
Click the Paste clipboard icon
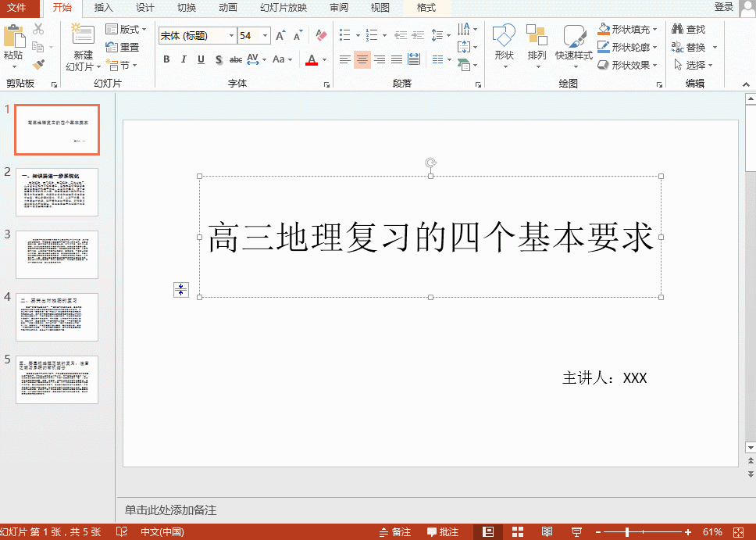[x=13, y=37]
